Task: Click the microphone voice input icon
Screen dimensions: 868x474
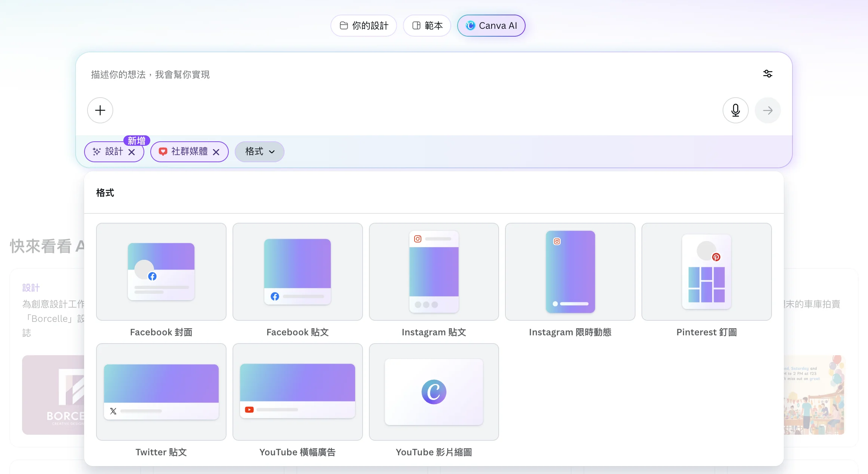Action: [x=735, y=110]
